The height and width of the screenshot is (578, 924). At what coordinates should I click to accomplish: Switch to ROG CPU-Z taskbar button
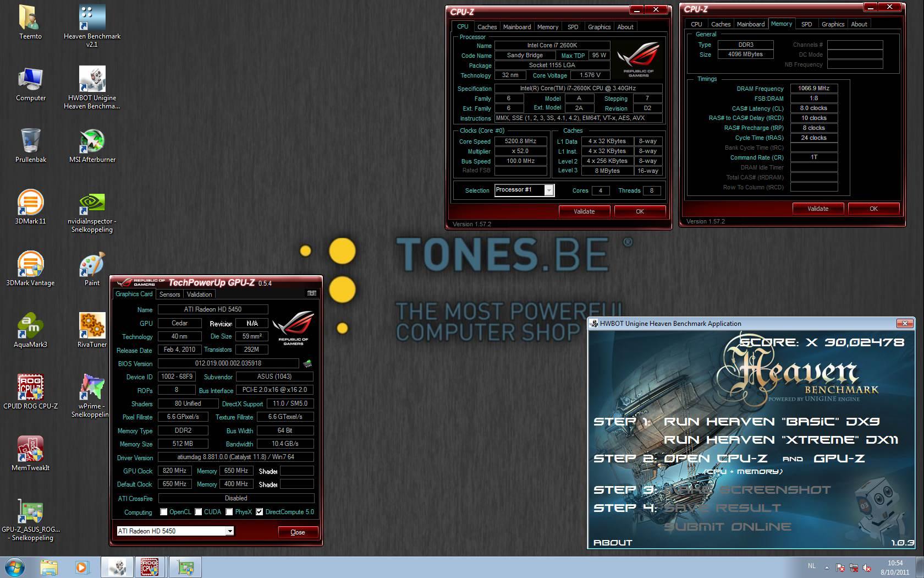click(x=150, y=567)
